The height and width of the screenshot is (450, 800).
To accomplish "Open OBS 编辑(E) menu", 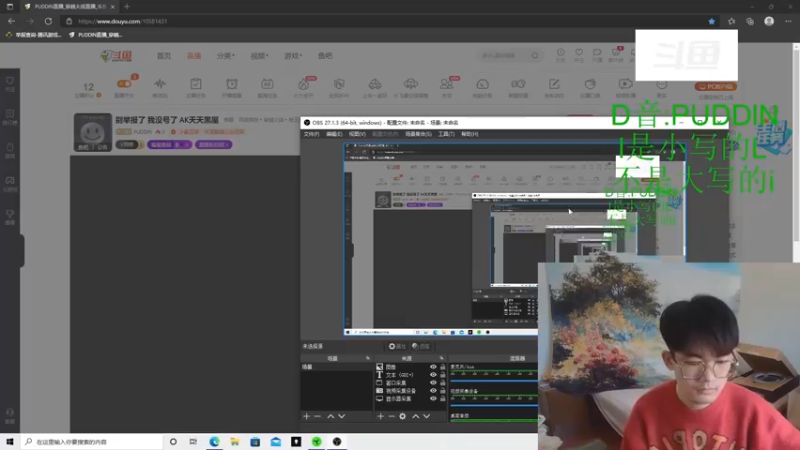I will coord(334,134).
